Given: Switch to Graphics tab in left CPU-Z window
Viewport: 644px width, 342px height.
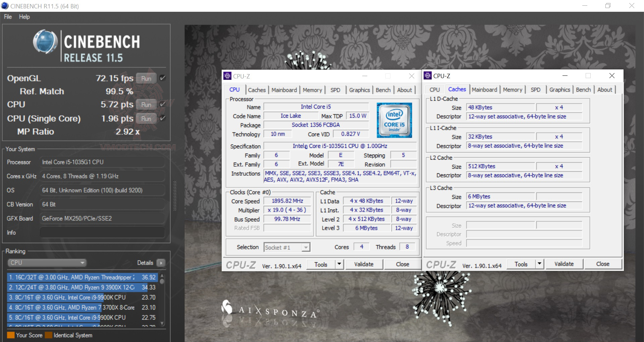Looking at the screenshot, I should pos(359,90).
